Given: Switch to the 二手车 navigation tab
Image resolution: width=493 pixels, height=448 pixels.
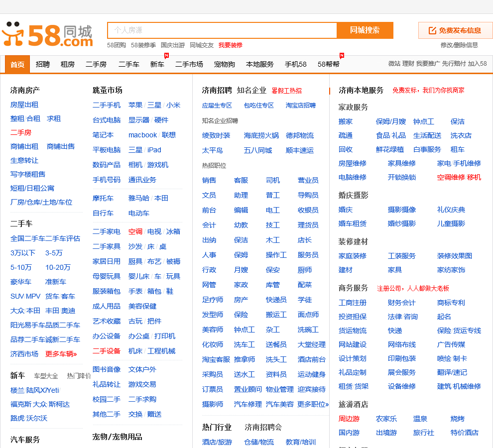Looking at the screenshot, I should 129,64.
